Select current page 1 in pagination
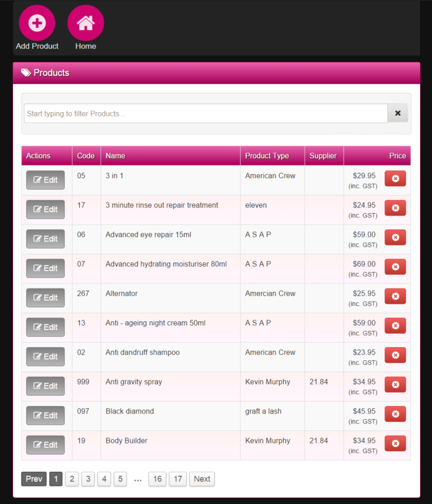This screenshot has width=432, height=504. (56, 479)
